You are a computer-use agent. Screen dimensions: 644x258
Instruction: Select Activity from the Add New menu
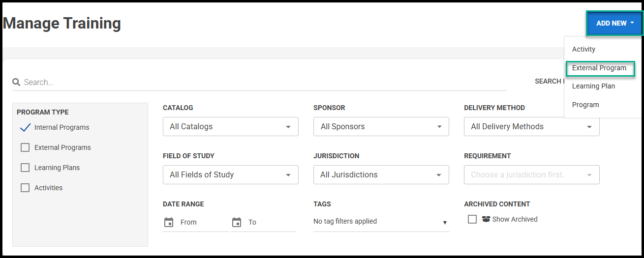click(583, 49)
